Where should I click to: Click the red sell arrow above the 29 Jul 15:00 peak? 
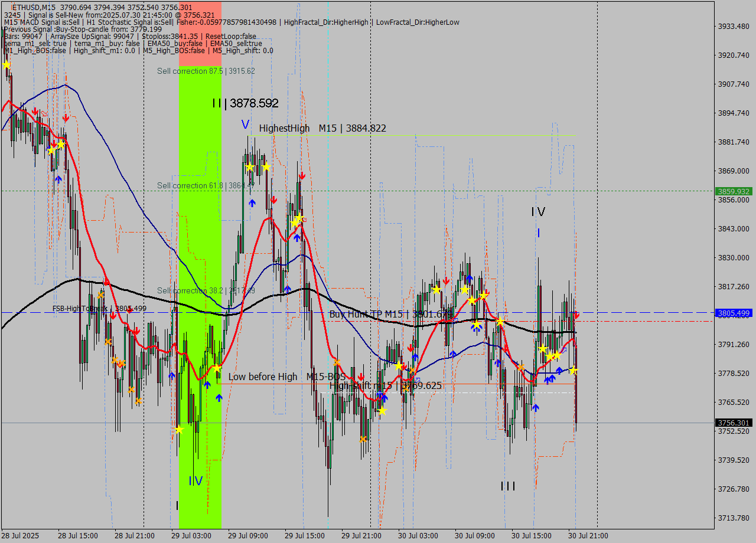coord(302,176)
